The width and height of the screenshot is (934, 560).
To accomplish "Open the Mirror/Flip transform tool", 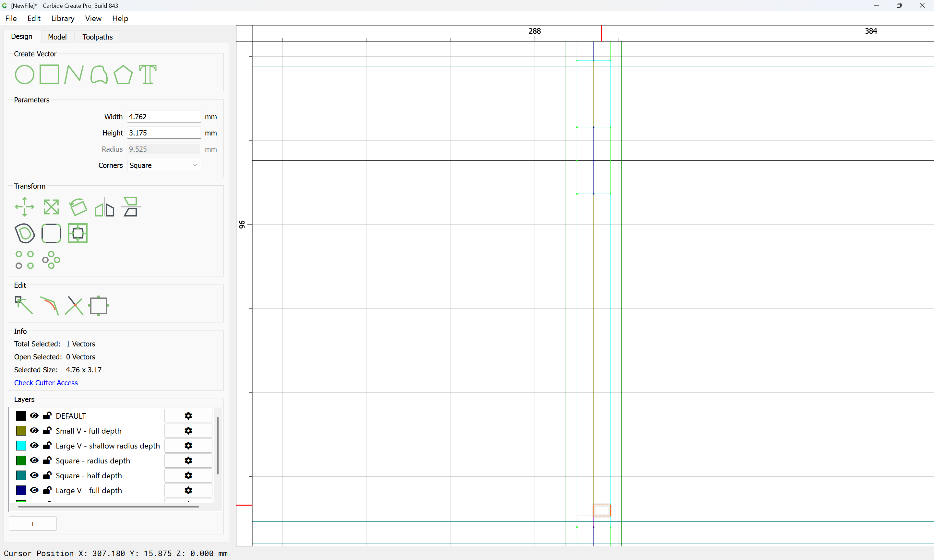I will coord(104,207).
